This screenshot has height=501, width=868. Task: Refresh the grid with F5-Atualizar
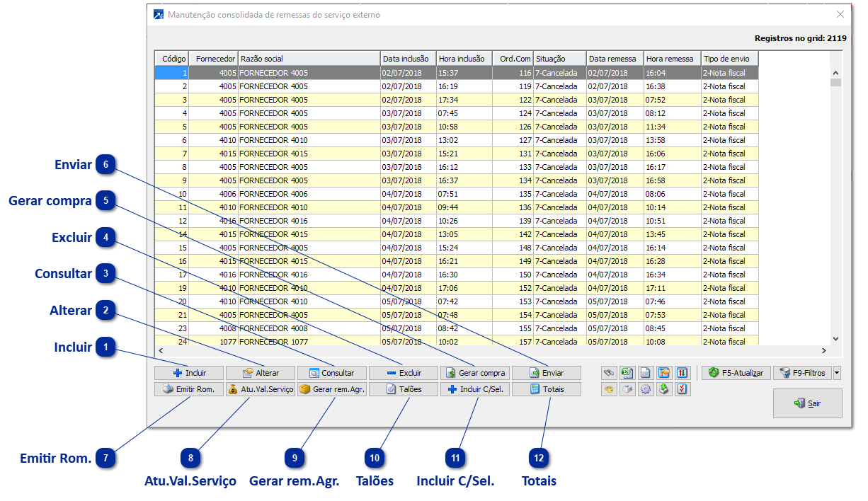tap(735, 373)
